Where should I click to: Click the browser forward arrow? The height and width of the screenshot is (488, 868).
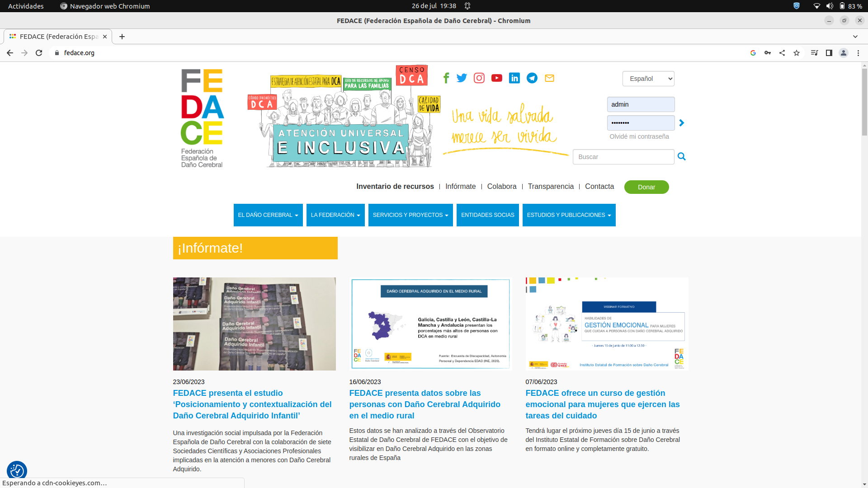pyautogui.click(x=24, y=53)
